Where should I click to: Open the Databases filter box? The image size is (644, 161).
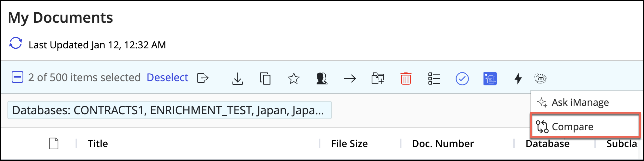[169, 110]
